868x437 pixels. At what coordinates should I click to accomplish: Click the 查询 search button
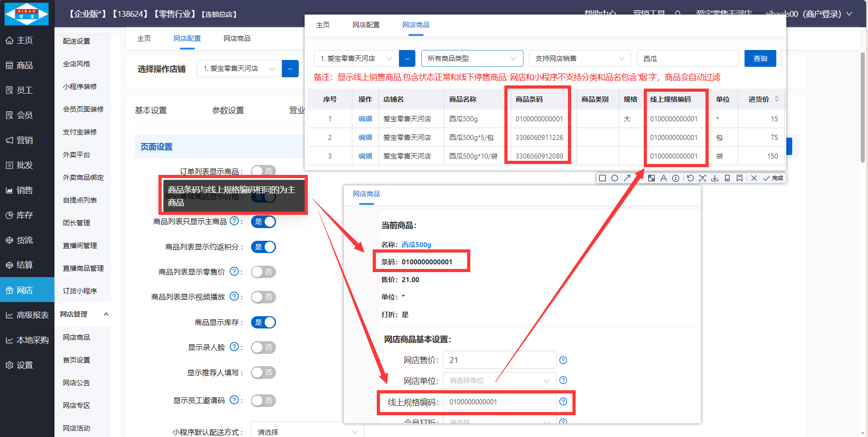coord(760,59)
